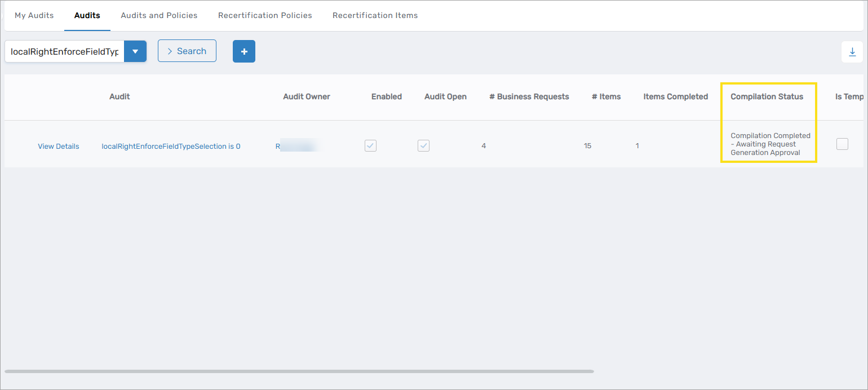Click the search filter input field

click(x=64, y=51)
